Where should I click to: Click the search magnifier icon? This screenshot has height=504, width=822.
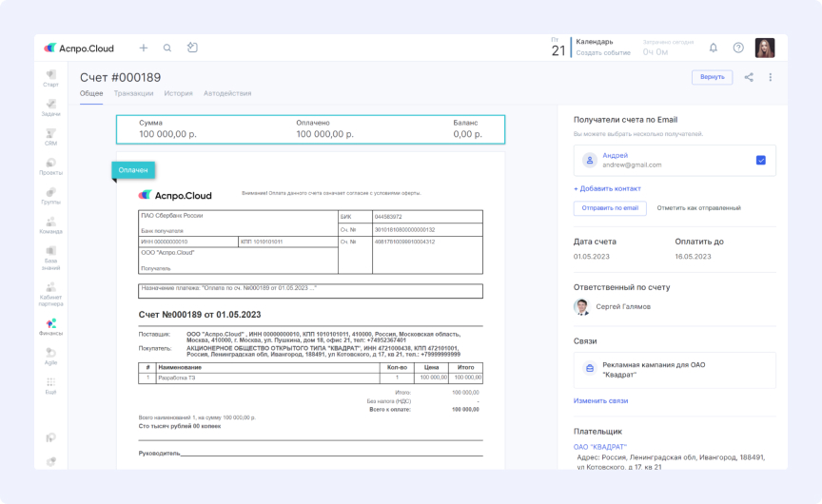(x=167, y=48)
